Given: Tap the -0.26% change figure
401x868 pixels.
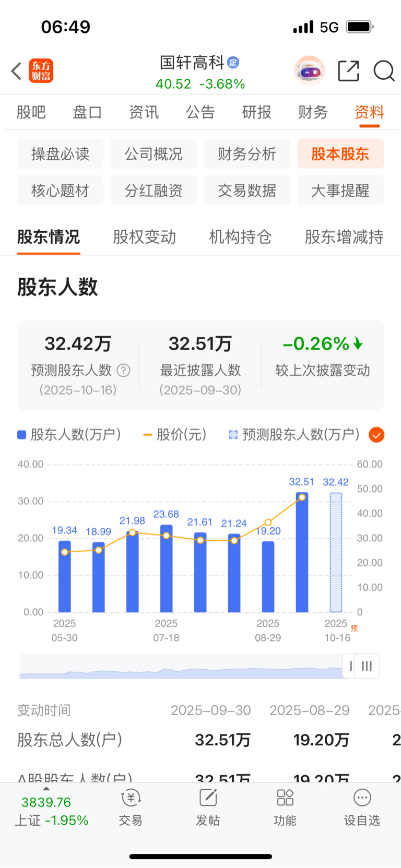Looking at the screenshot, I should coord(322,343).
